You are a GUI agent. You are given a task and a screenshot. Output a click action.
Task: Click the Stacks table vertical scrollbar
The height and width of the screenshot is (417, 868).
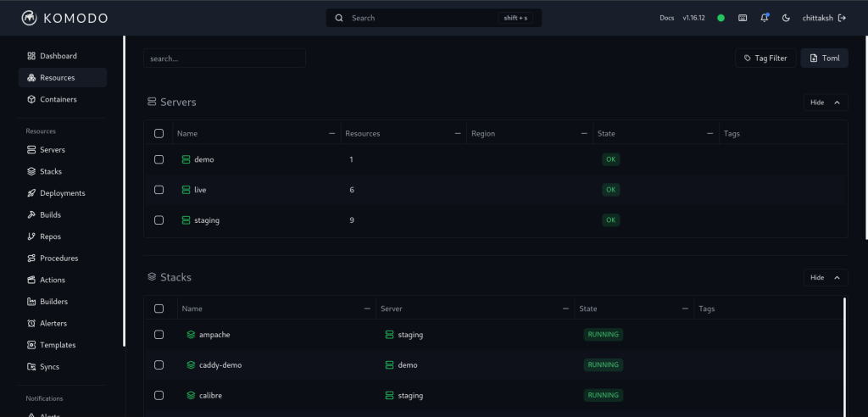click(845, 357)
